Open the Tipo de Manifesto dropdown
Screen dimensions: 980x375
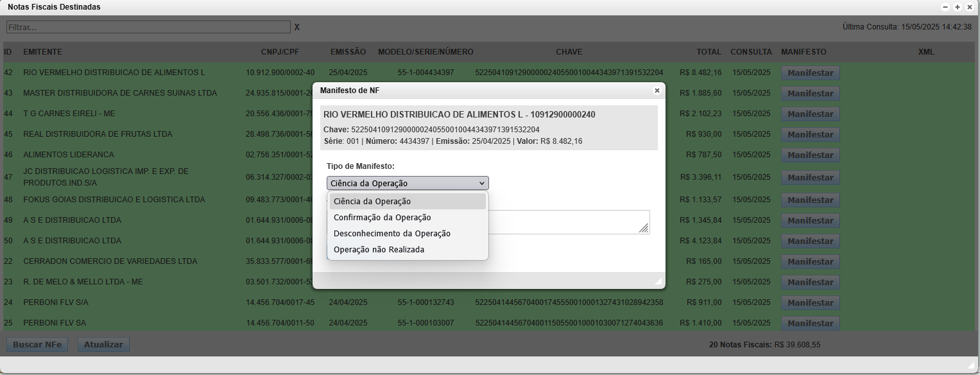click(408, 183)
